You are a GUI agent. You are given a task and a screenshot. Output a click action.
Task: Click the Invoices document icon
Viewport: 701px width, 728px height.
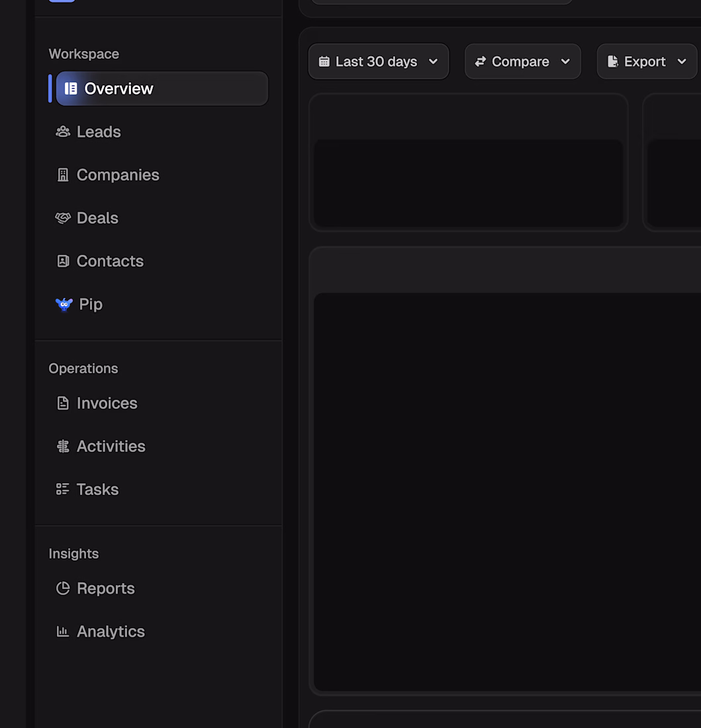63,403
